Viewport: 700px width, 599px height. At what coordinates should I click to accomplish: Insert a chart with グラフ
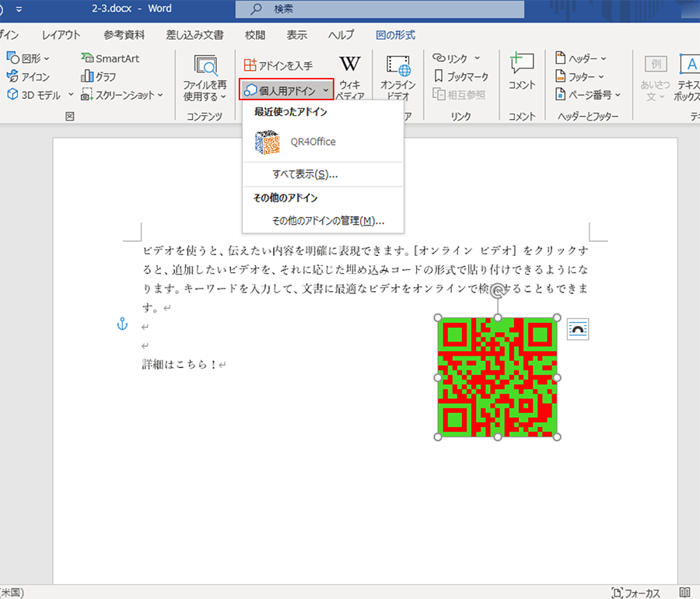(x=98, y=77)
